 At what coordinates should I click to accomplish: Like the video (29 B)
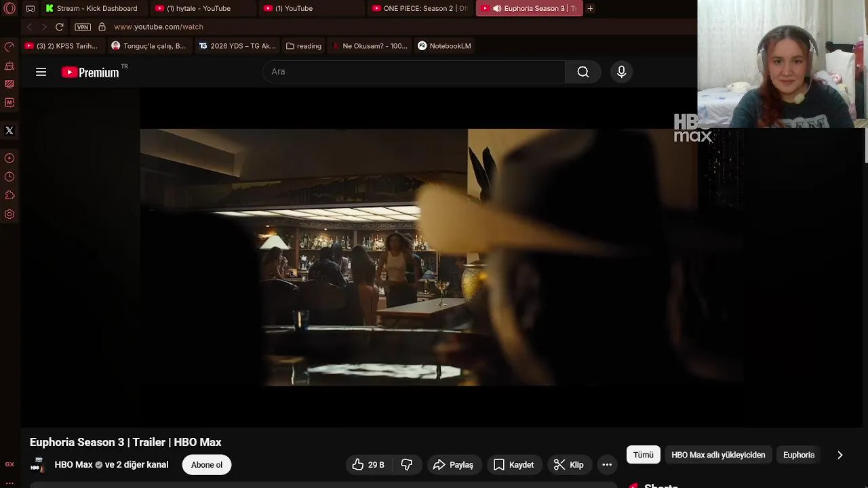368,465
